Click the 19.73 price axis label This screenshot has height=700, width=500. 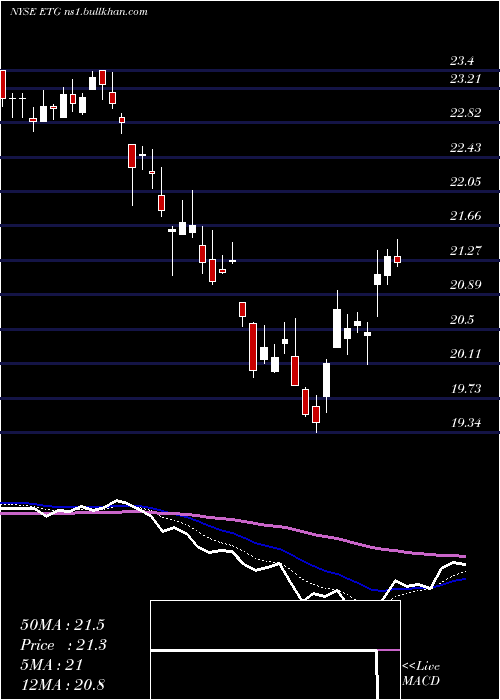pyautogui.click(x=465, y=388)
